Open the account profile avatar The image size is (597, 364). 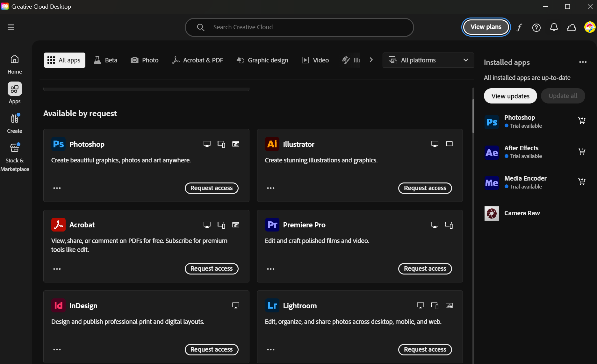coord(590,27)
